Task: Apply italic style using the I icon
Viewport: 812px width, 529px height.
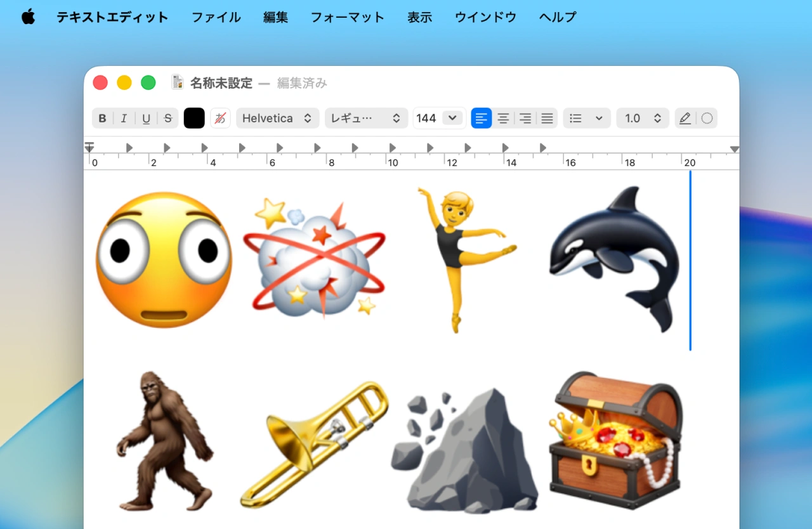Action: pos(124,118)
